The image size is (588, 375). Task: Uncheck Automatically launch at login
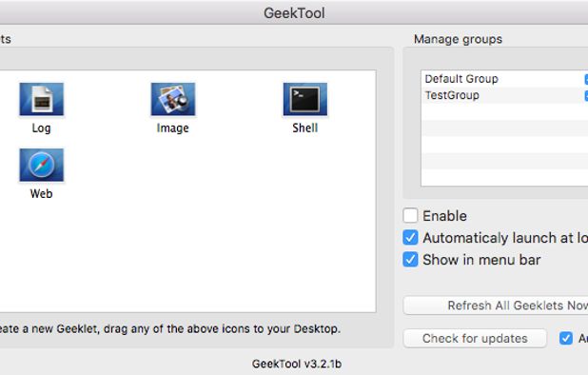[x=410, y=238]
